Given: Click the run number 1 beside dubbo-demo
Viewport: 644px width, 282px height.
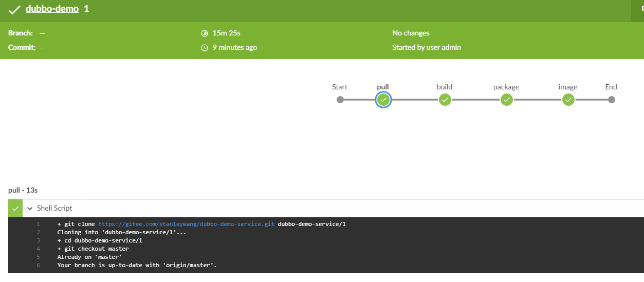Looking at the screenshot, I should click(86, 9).
